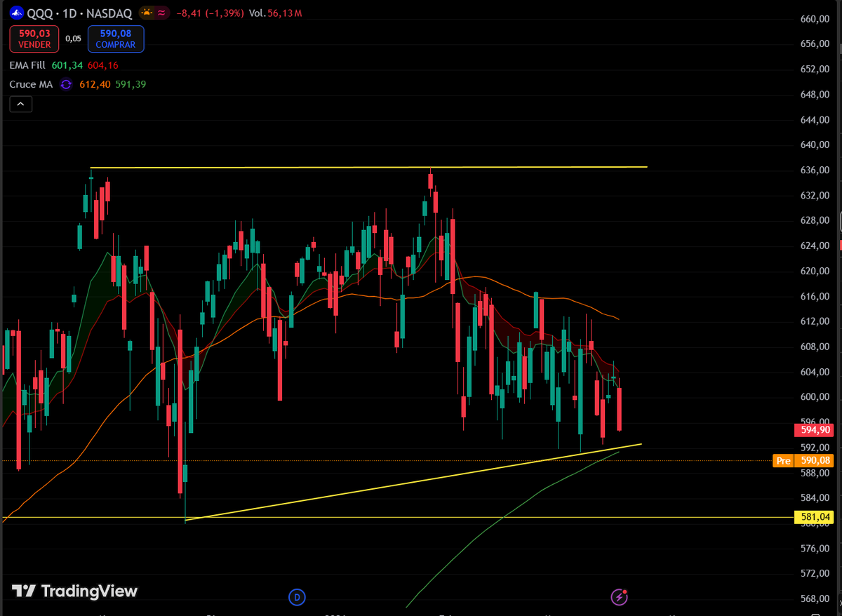This screenshot has width=842, height=616.
Task: Click the red 594,90 last price label
Action: click(814, 430)
